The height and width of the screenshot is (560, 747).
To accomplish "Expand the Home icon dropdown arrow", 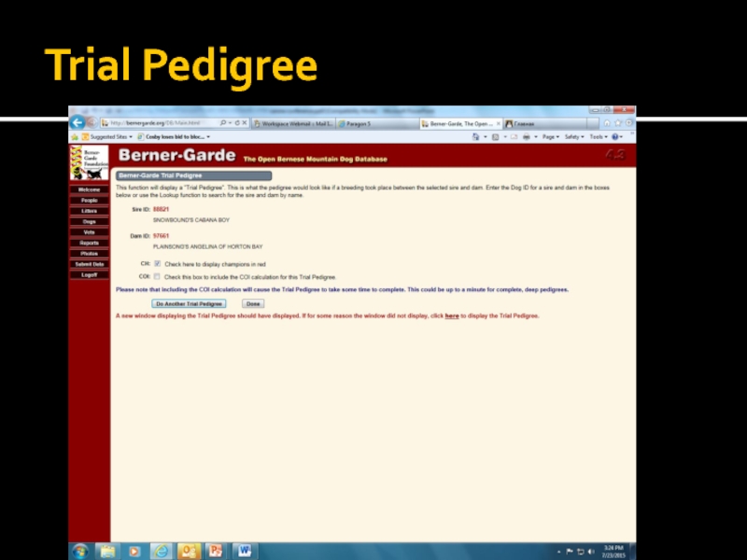I will [485, 137].
